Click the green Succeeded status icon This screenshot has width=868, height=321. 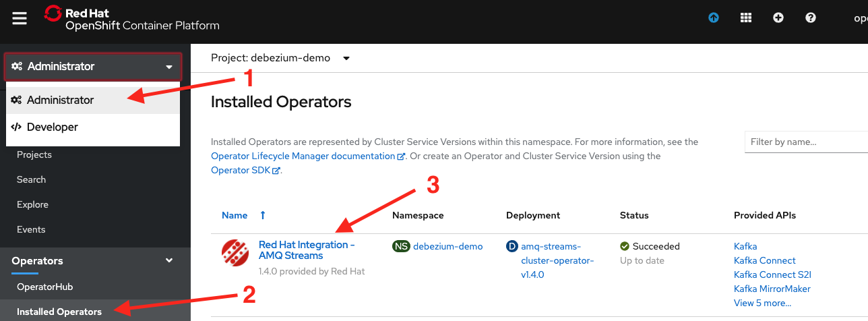(x=625, y=246)
